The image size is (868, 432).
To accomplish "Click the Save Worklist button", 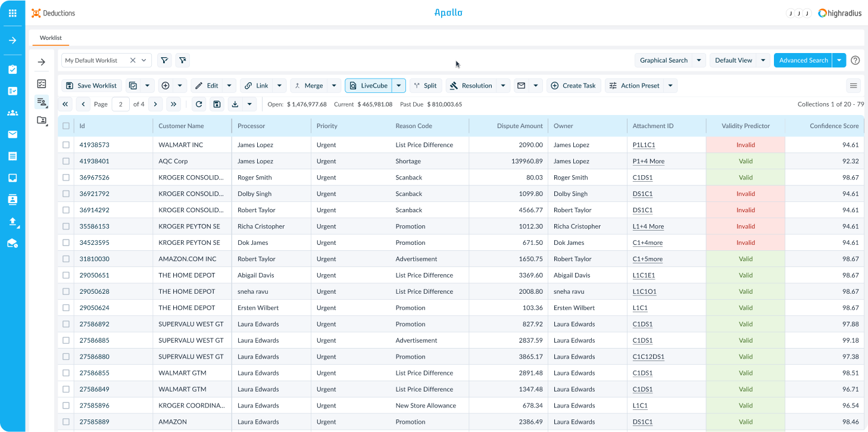I will [x=91, y=86].
